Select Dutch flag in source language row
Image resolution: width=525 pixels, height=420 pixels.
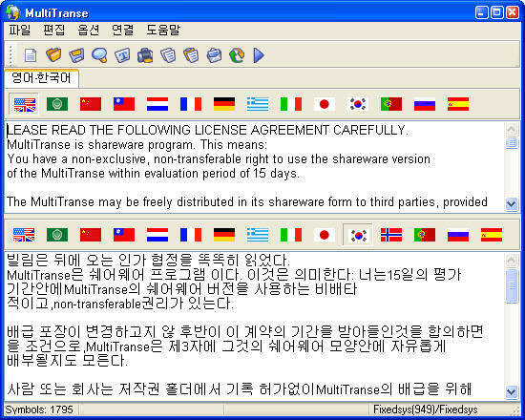(157, 104)
